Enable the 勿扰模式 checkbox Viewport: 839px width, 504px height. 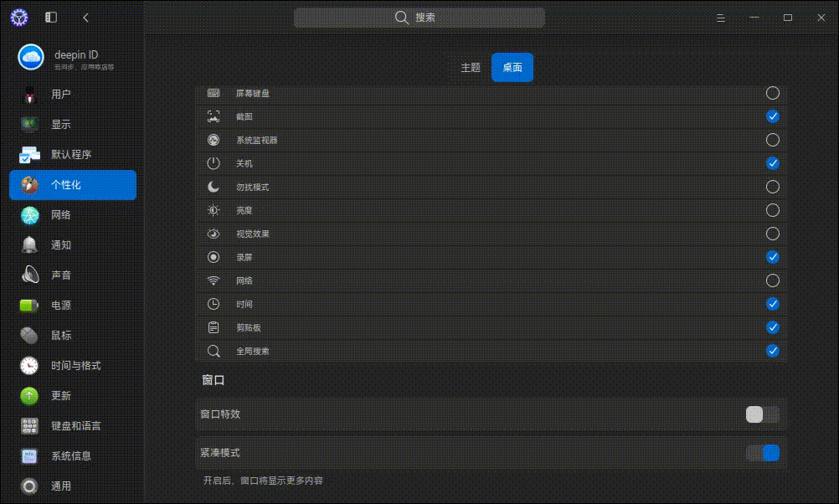773,187
